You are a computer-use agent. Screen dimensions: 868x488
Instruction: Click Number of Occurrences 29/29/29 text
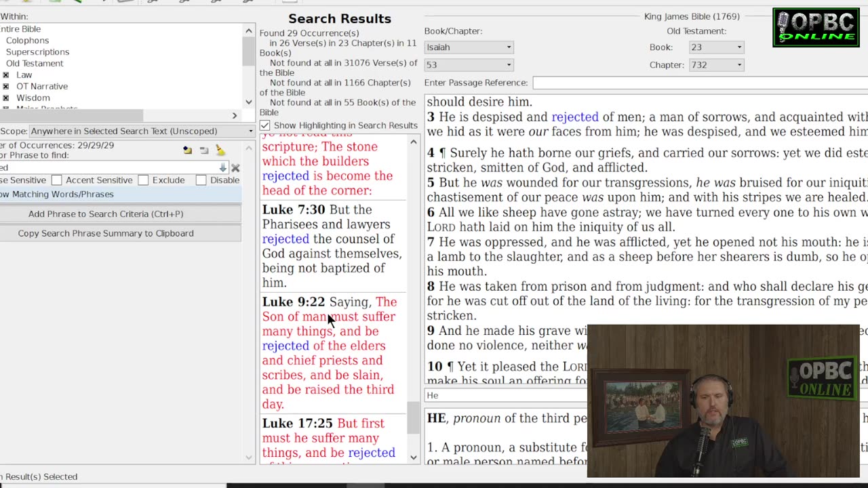[x=57, y=145]
